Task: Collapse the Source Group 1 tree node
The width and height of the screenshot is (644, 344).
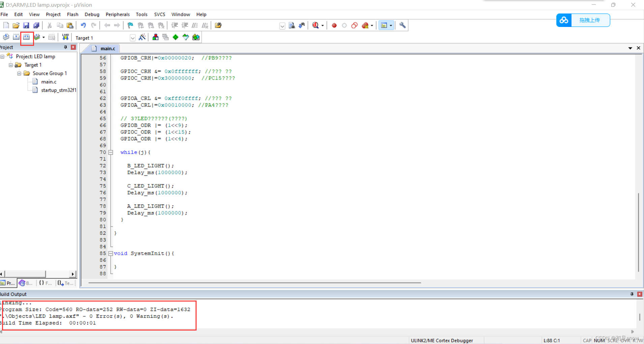Action: coord(19,73)
